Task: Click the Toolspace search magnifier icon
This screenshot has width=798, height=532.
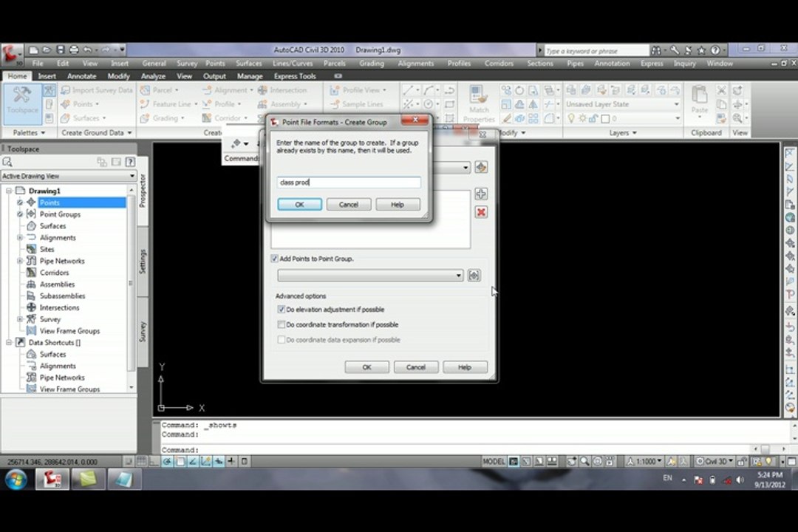Action: point(7,162)
